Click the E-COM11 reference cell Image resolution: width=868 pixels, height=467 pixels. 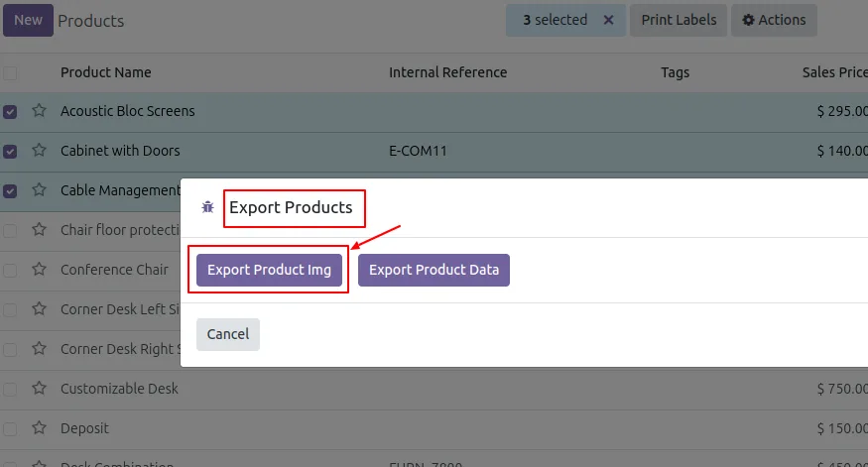point(418,151)
